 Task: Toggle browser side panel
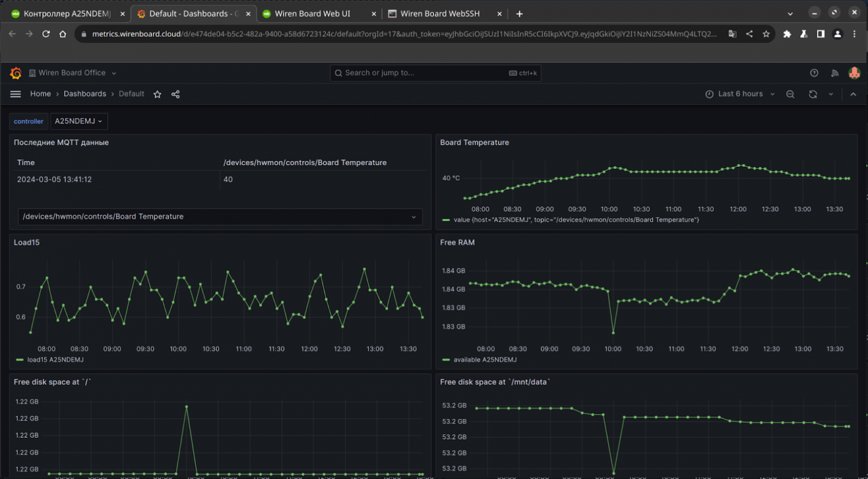pyautogui.click(x=821, y=34)
